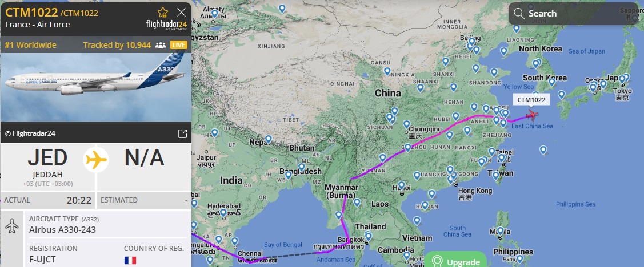644x267 pixels.
Task: Click the A330 aircraft photo thumbnail
Action: [x=95, y=87]
